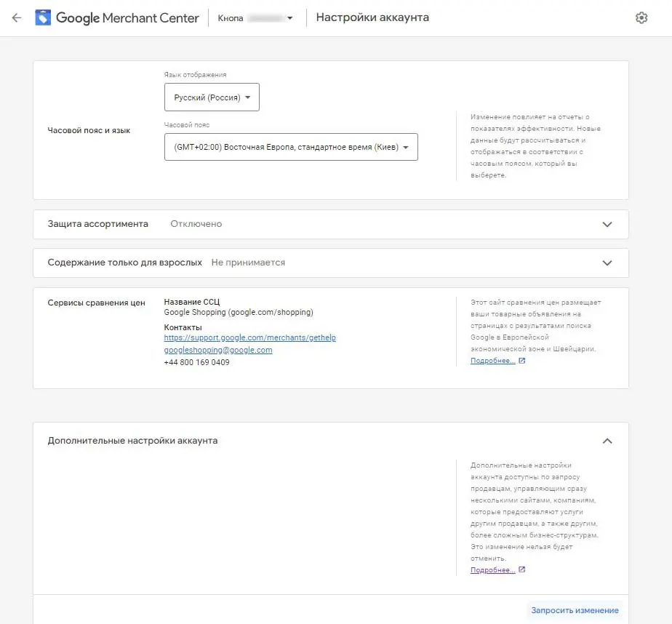Click the Google Shopping (google.com/shopping) text
This screenshot has width=672, height=624.
tap(239, 313)
